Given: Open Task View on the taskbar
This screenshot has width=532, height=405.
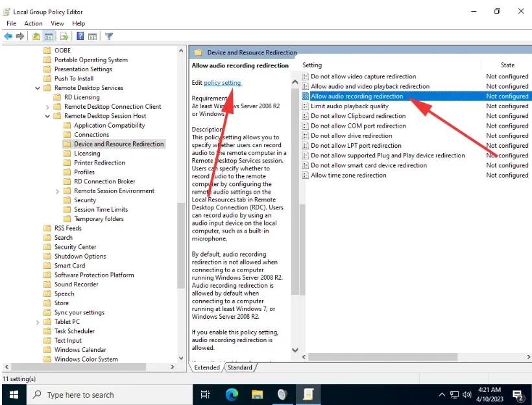Looking at the screenshot, I should coord(205,395).
